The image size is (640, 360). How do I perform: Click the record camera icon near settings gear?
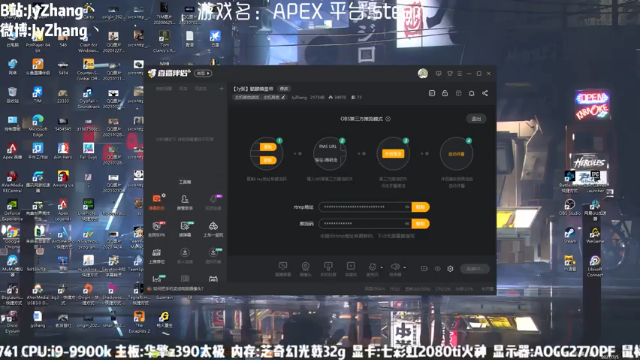[424, 269]
